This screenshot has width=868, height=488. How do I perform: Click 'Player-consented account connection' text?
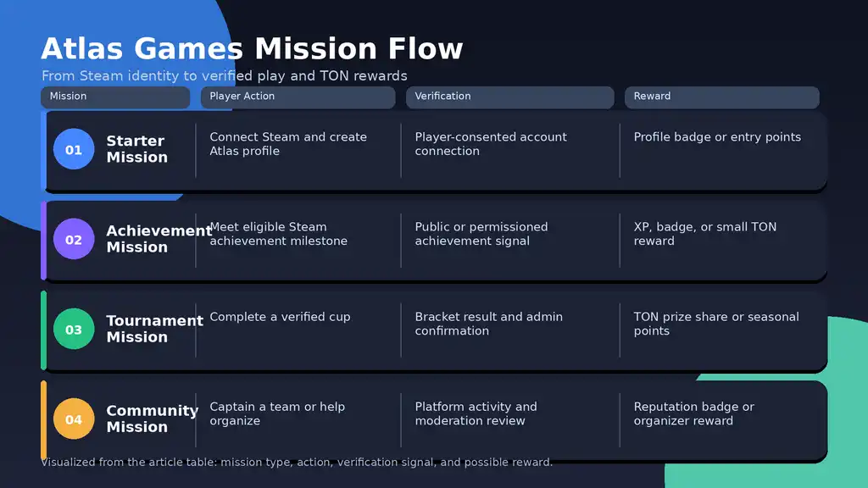click(491, 144)
